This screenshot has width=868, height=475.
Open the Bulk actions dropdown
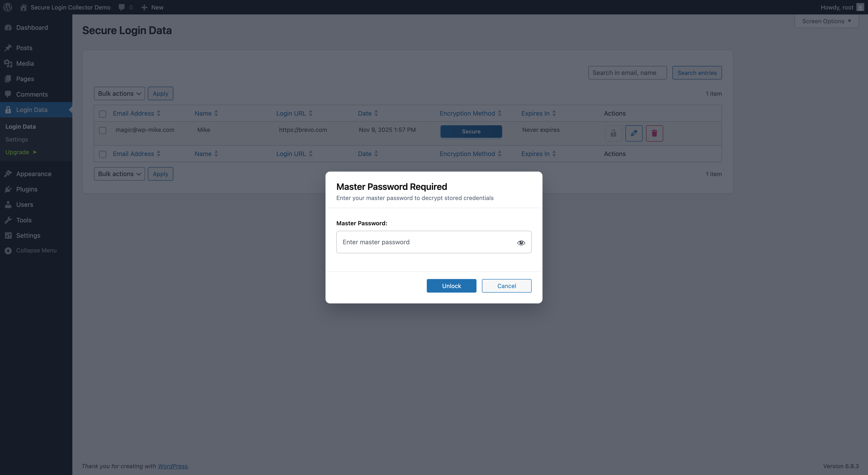coord(119,93)
